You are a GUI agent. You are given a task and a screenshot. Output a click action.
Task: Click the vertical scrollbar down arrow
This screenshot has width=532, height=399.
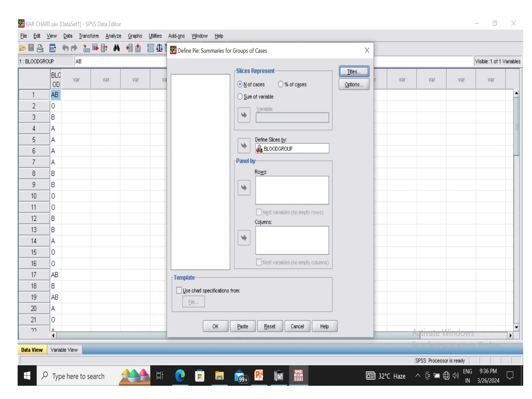(x=516, y=327)
